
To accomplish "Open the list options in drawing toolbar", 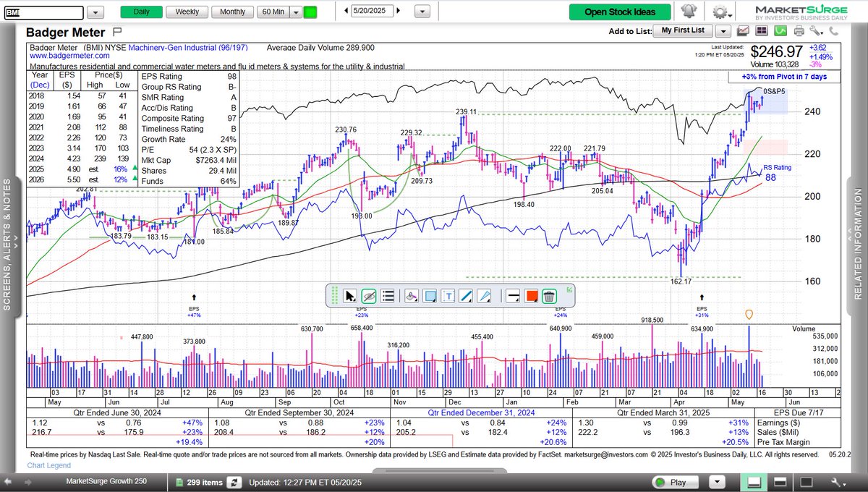I will pyautogui.click(x=388, y=295).
